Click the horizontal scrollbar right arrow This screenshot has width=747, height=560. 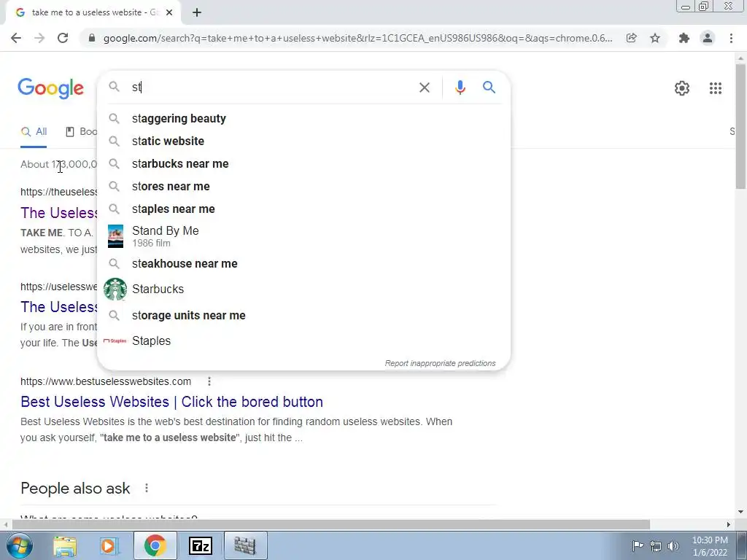[729, 524]
